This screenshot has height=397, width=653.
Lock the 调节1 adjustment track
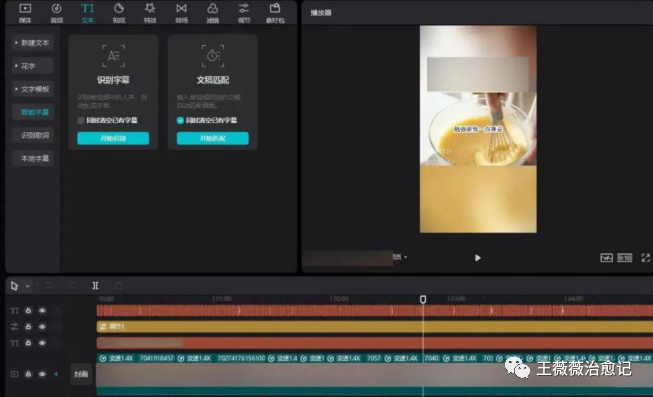pyautogui.click(x=28, y=327)
